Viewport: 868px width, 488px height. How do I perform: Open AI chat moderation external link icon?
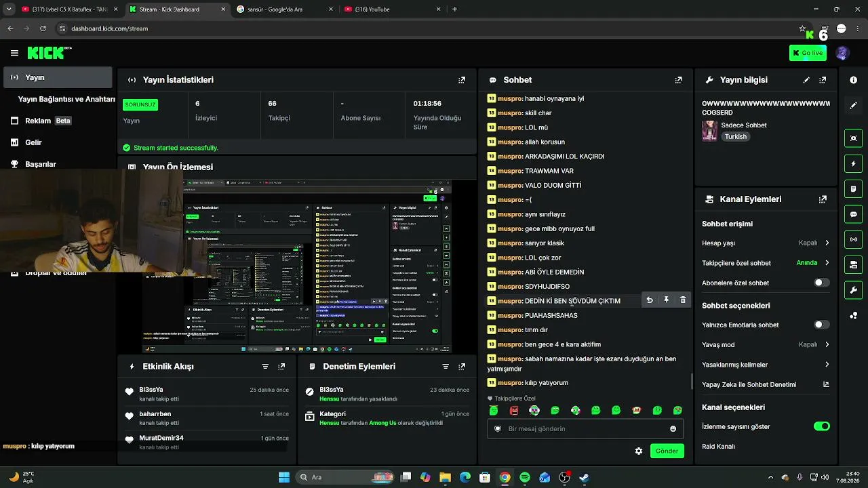[826, 384]
